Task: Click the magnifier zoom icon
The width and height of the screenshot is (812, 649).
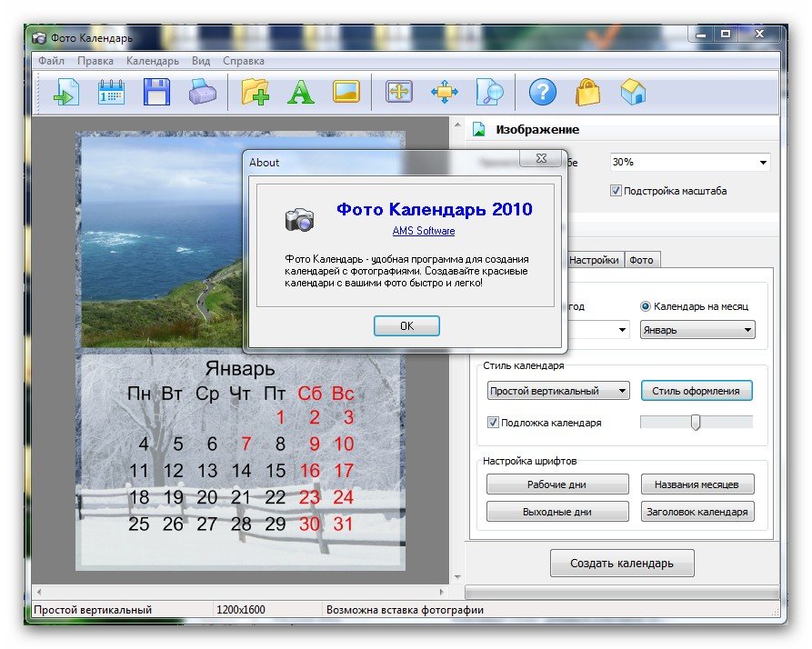Action: (490, 92)
